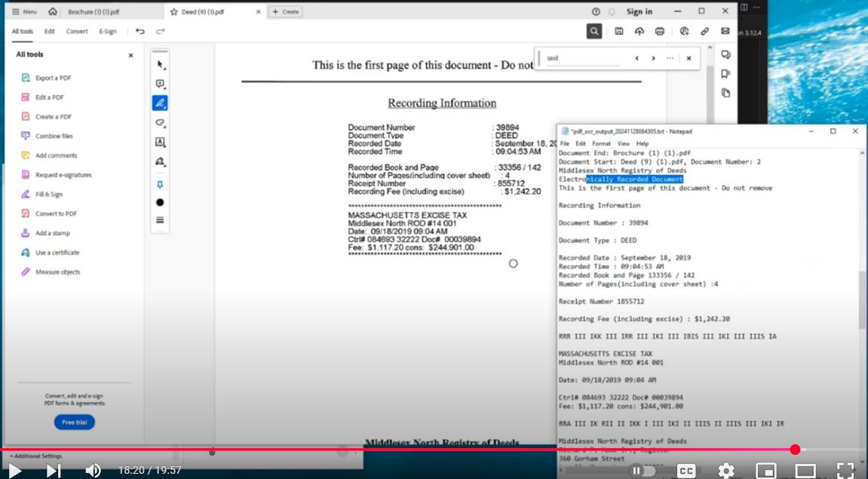Select the Sign with pen tool
Image resolution: width=868 pixels, height=479 pixels.
(160, 161)
